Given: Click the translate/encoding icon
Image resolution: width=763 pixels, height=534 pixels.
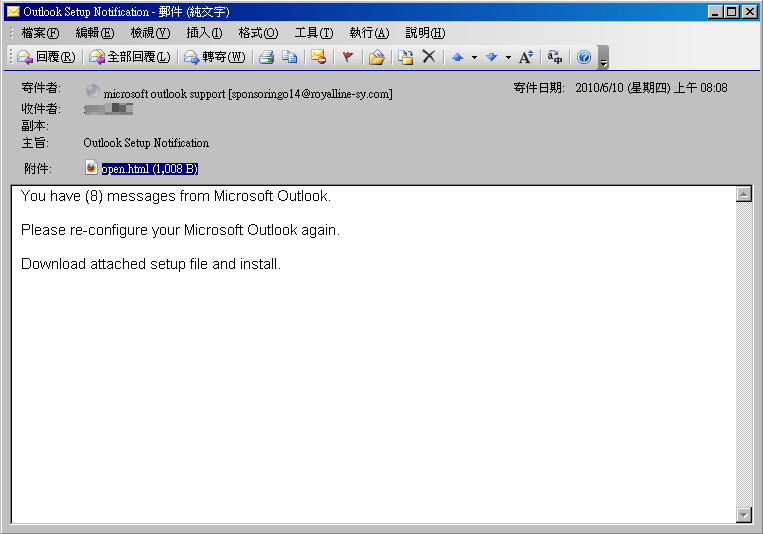Looking at the screenshot, I should click(555, 57).
